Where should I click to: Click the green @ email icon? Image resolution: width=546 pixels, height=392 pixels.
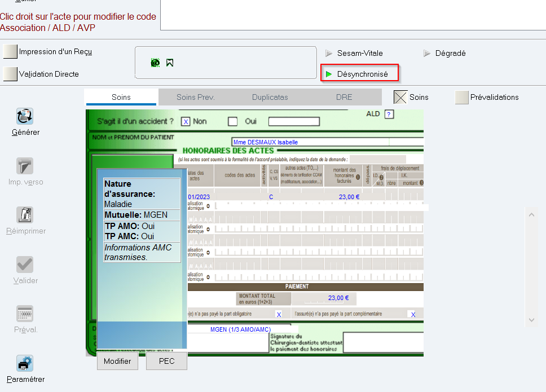click(155, 63)
